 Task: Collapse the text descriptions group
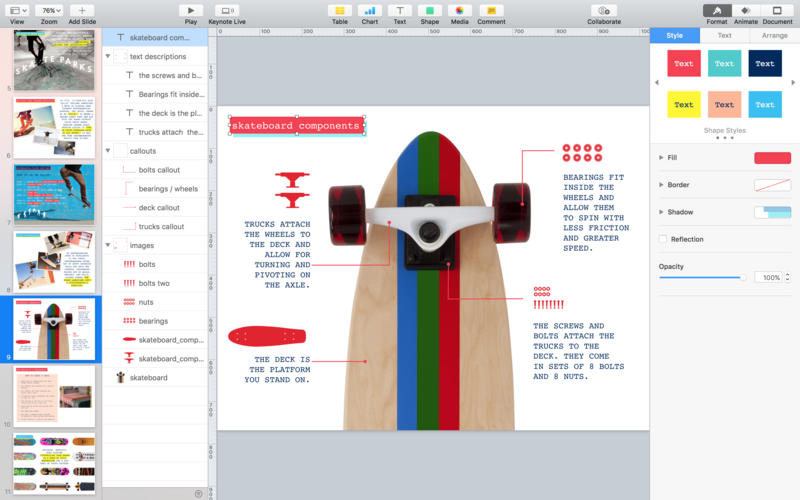click(x=108, y=57)
